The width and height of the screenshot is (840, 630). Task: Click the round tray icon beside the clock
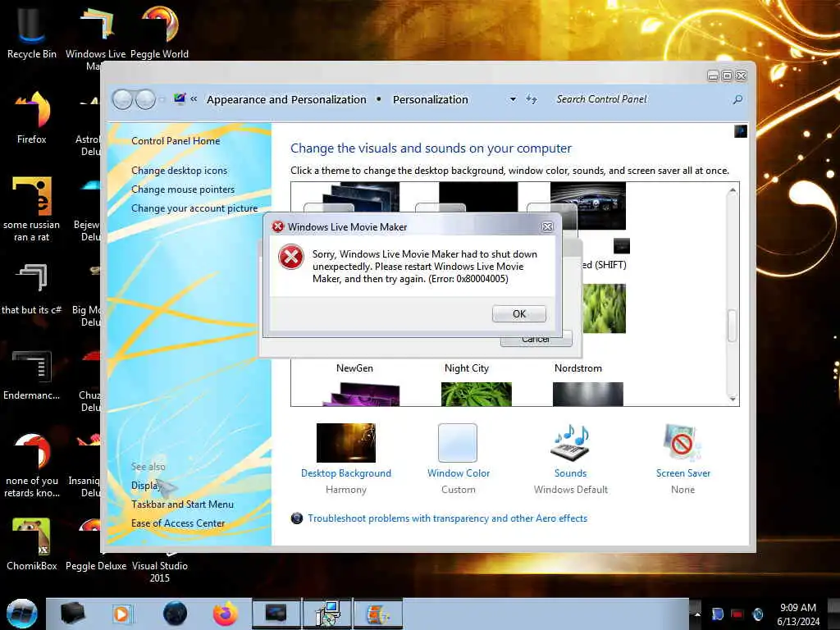pyautogui.click(x=757, y=614)
